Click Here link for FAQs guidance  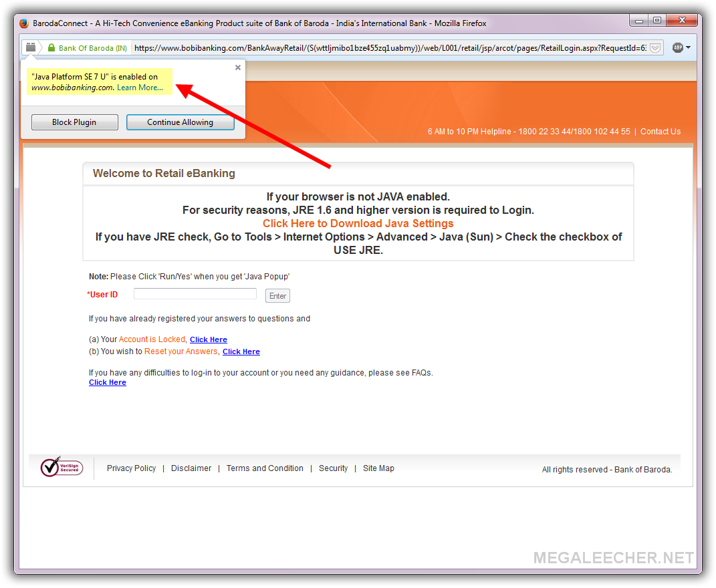coord(108,383)
